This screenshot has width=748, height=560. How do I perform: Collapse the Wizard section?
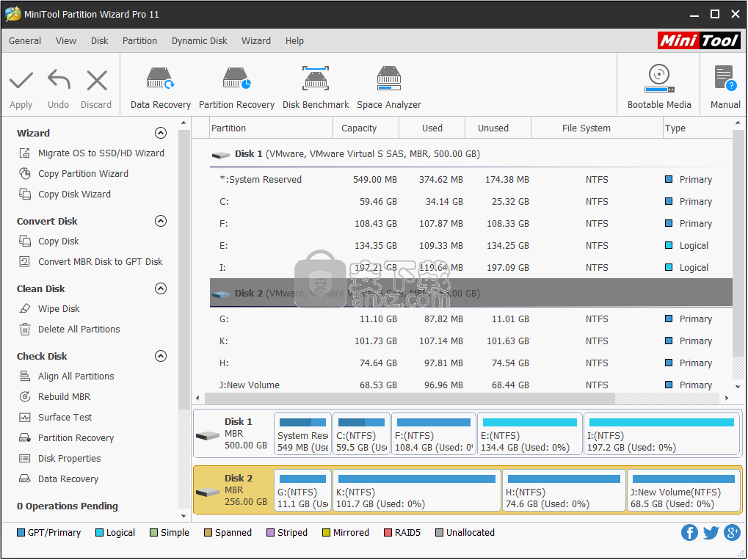pos(161,133)
